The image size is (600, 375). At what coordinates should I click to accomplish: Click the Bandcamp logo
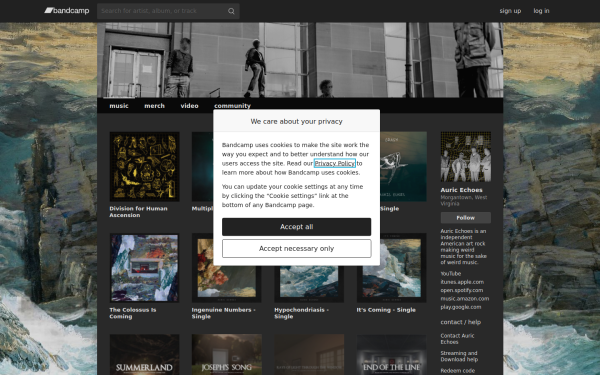coord(67,11)
